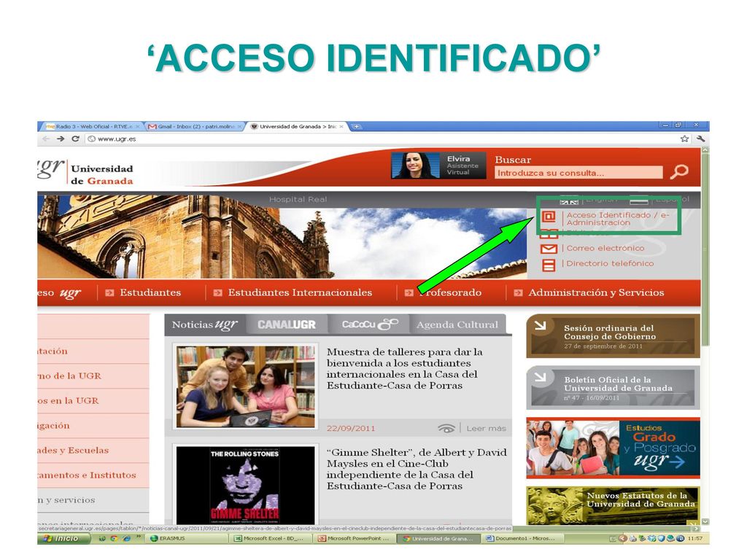Click the taskbar clock 11:57
747x560 pixels.
click(x=695, y=539)
